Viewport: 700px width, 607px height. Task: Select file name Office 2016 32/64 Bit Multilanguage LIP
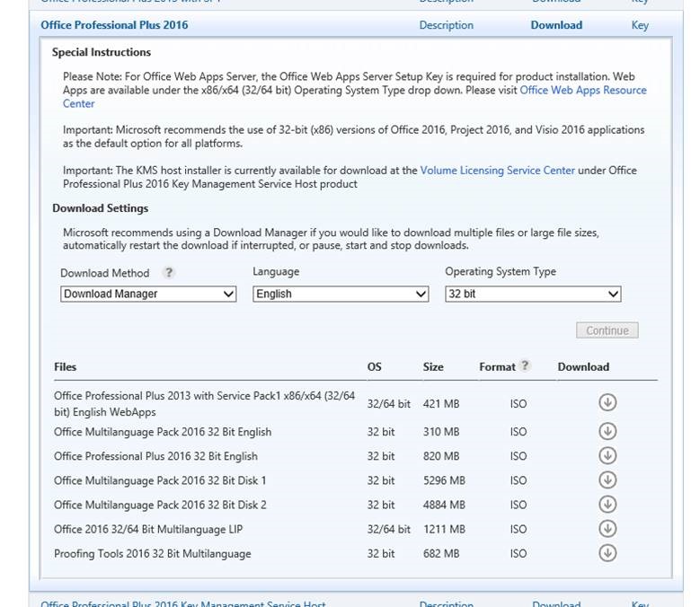pos(148,530)
